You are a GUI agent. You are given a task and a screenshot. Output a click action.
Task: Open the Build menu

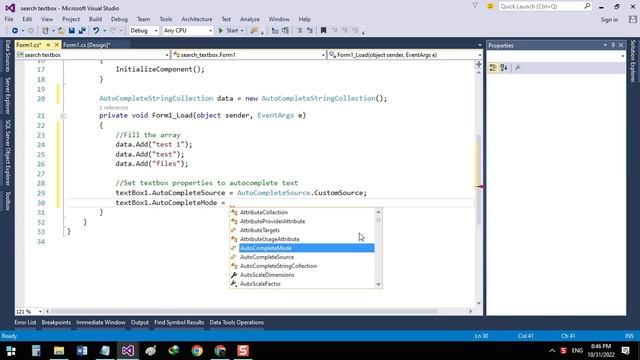[95, 19]
